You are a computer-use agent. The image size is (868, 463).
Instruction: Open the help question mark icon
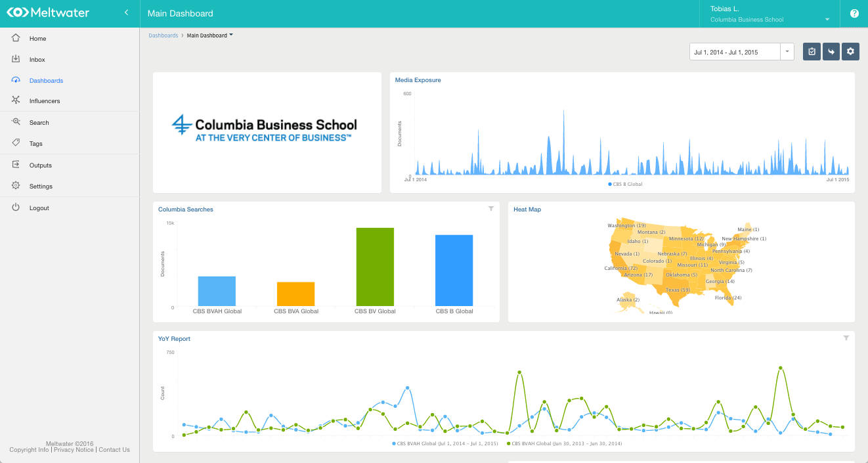[854, 12]
